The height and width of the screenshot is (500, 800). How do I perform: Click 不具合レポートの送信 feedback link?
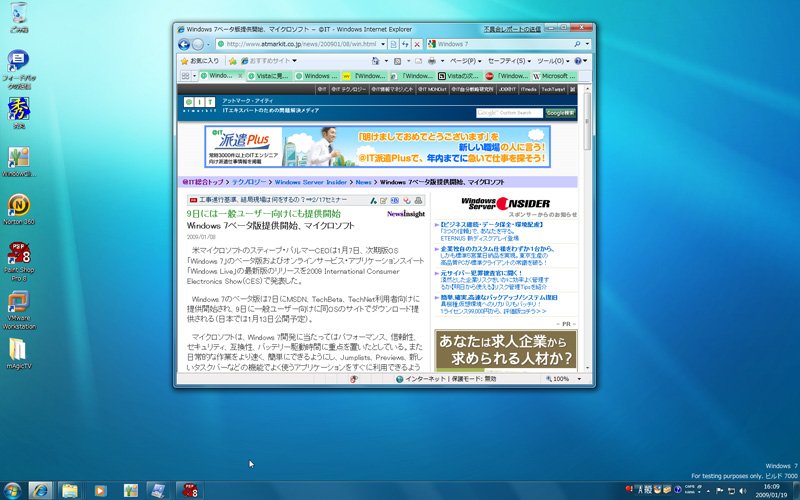[512, 29]
